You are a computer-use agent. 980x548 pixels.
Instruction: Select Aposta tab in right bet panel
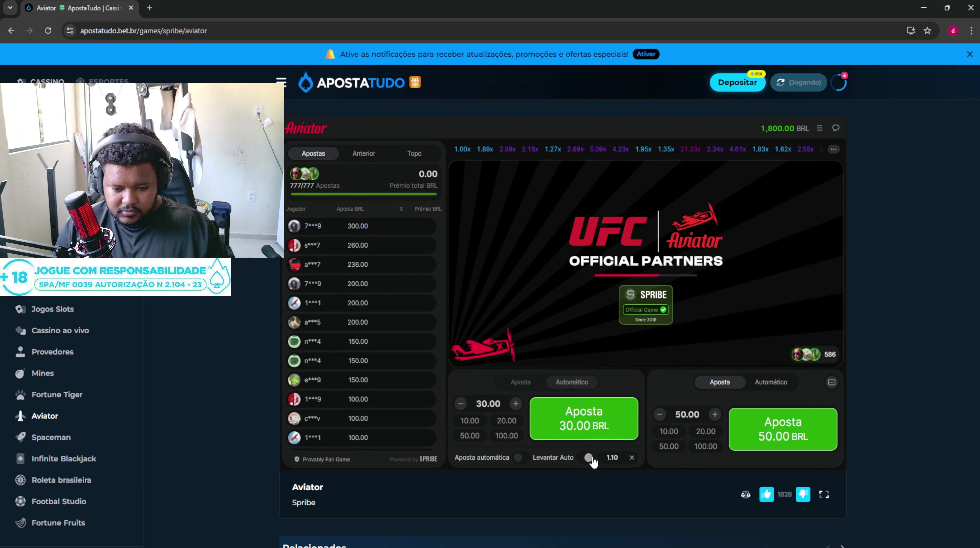click(719, 382)
